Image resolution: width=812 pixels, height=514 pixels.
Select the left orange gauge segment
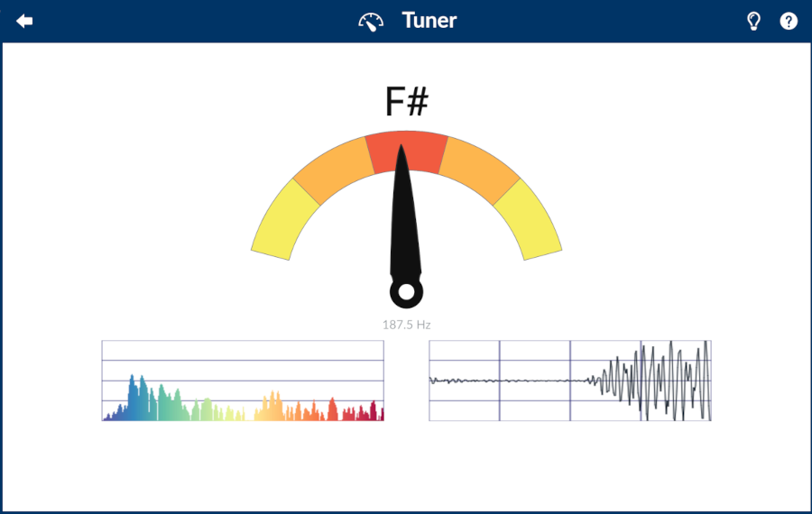[x=334, y=171]
